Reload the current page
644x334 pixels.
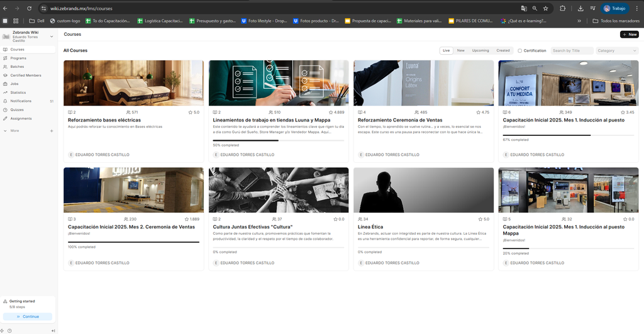(29, 8)
